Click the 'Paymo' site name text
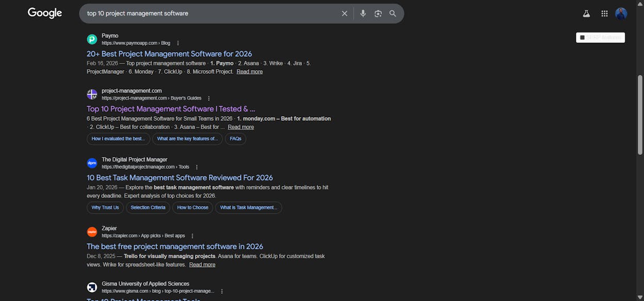 [110, 36]
